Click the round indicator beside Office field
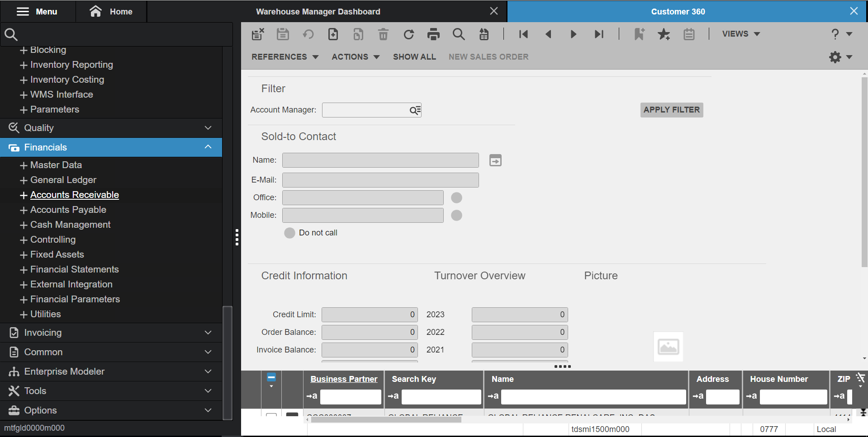Viewport: 868px width, 437px height. (x=456, y=197)
